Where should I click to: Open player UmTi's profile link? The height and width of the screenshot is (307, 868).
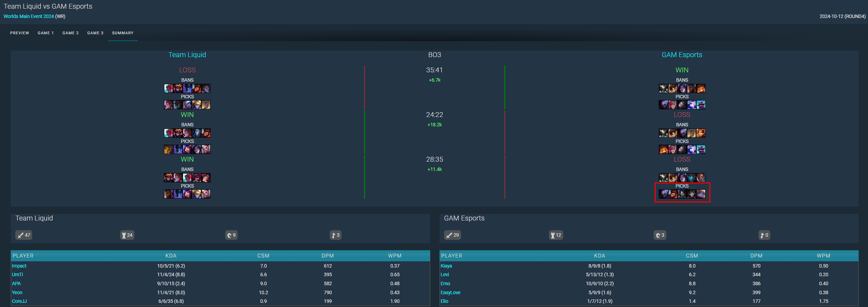click(17, 274)
